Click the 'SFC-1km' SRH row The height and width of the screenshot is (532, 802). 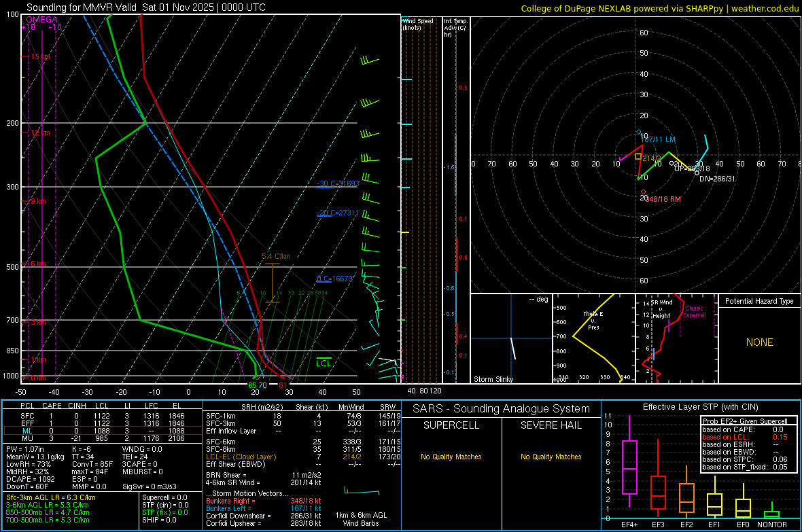303,416
